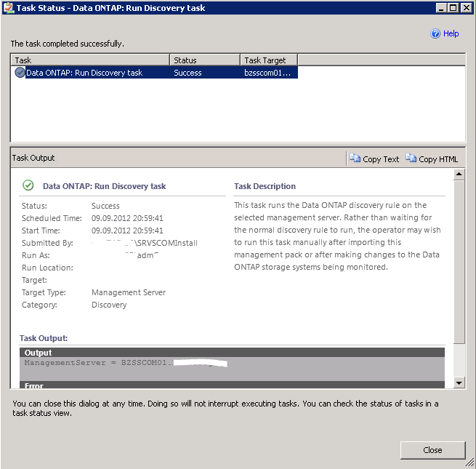Sort by the Status column header
The image size is (476, 469).
tap(205, 60)
